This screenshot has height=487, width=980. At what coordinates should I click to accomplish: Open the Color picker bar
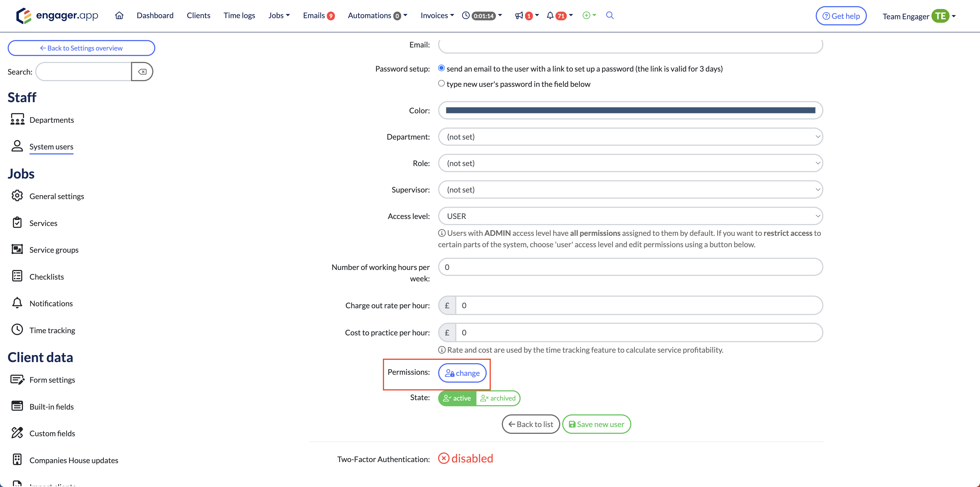coord(630,110)
